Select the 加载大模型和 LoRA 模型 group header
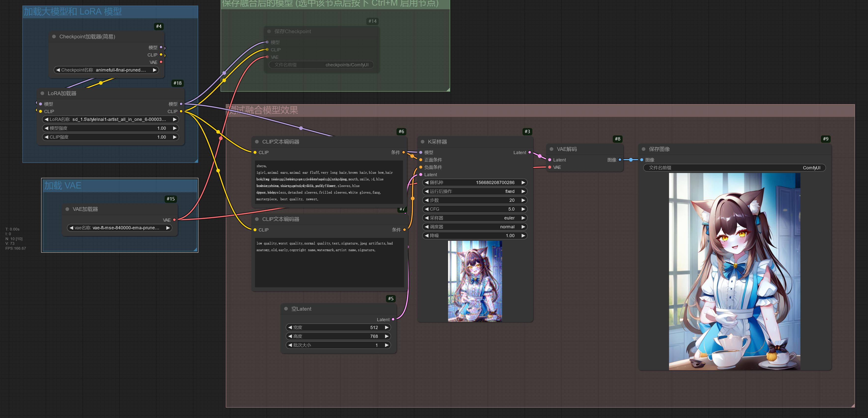The width and height of the screenshot is (868, 418). click(72, 12)
